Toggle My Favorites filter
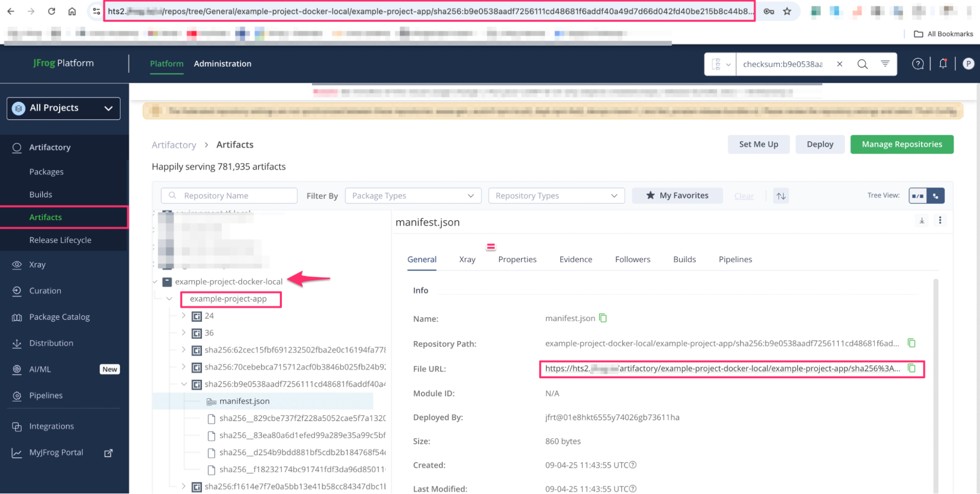Screen dimensions: 980x494 677,196
